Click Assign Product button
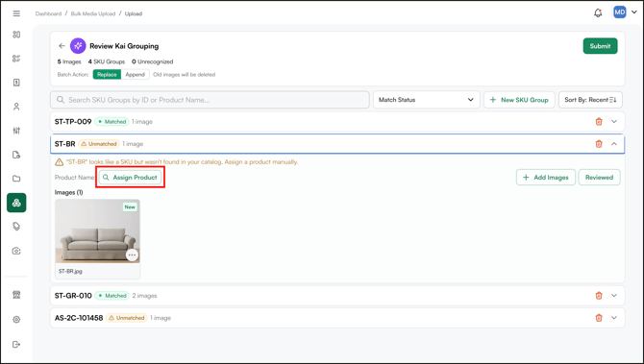The height and width of the screenshot is (364, 644). click(130, 178)
